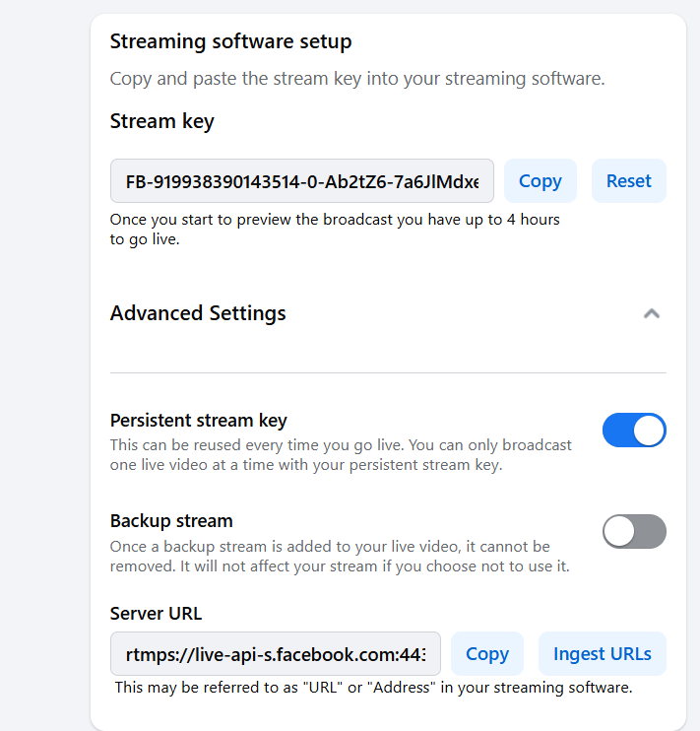Click the copy and paste instruction text
Image resolution: width=700 pixels, height=731 pixels.
[356, 79]
